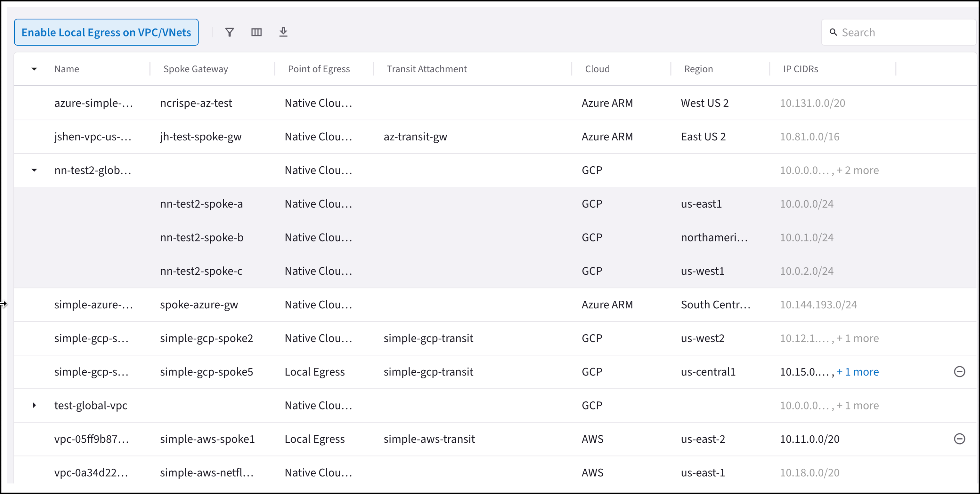
Task: Collapse all rows via header arrow
Action: pos(34,69)
